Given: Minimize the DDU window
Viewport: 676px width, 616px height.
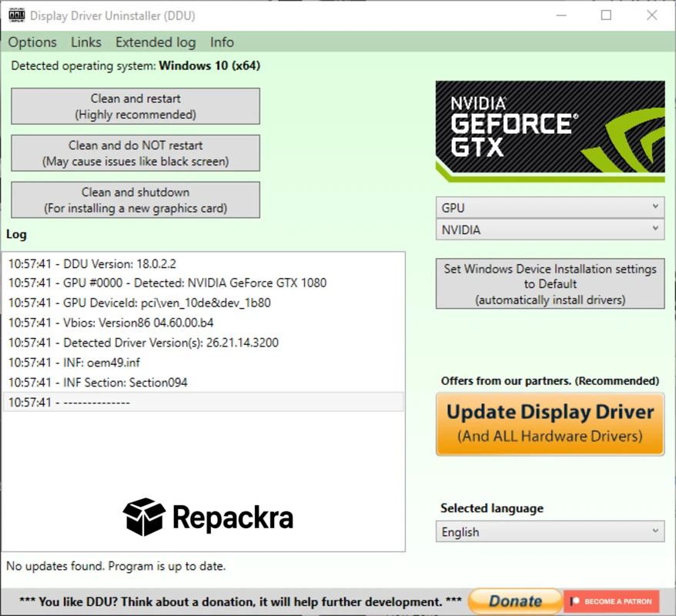Looking at the screenshot, I should coord(561,15).
